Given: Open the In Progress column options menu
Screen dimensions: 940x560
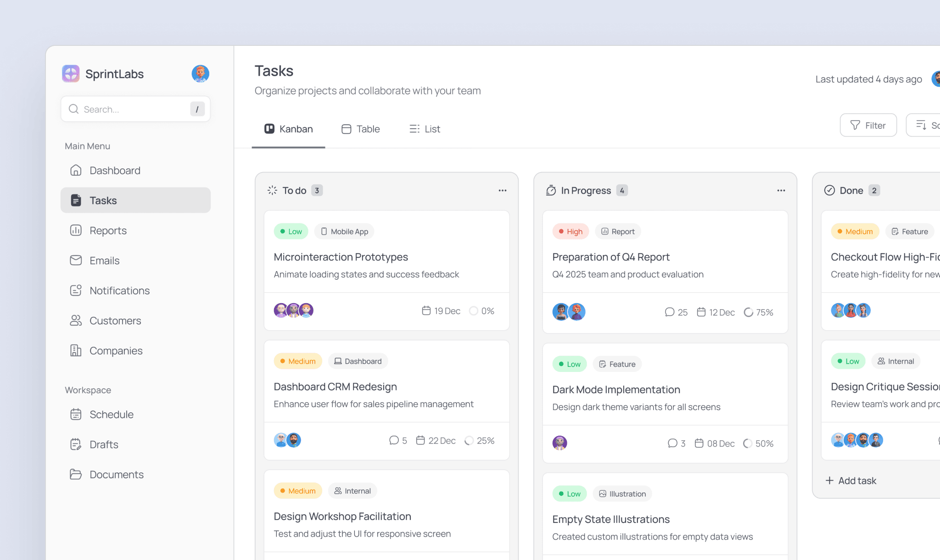Looking at the screenshot, I should 781,190.
